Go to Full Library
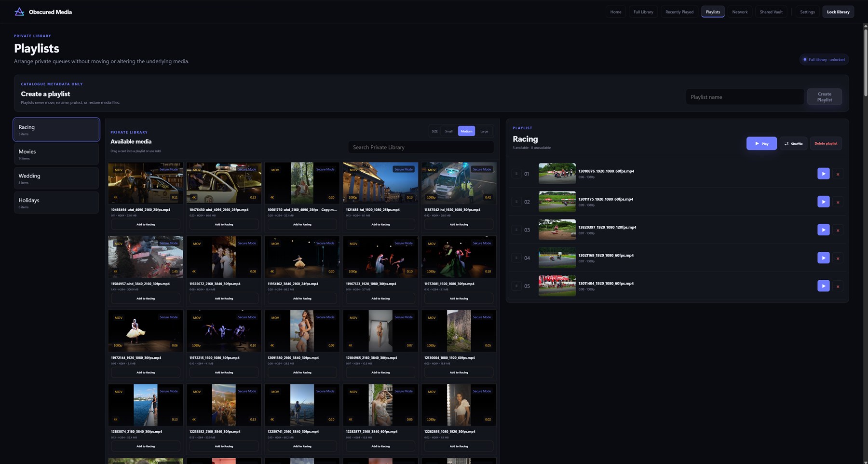868x464 pixels. point(643,12)
